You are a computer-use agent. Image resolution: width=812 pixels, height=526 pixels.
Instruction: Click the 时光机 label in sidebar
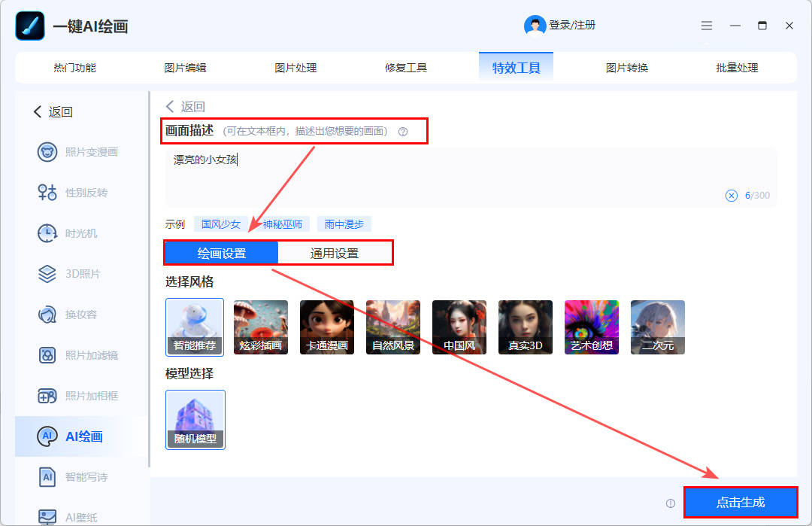coord(81,233)
